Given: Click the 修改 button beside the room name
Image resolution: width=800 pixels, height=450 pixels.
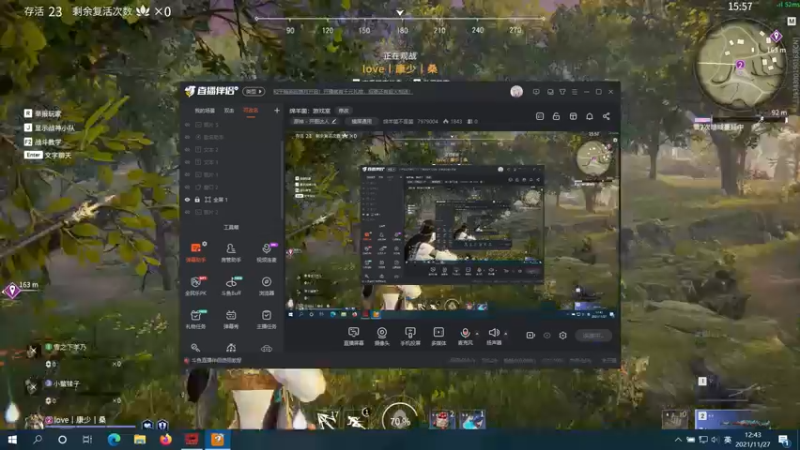Looking at the screenshot, I should click(x=344, y=111).
